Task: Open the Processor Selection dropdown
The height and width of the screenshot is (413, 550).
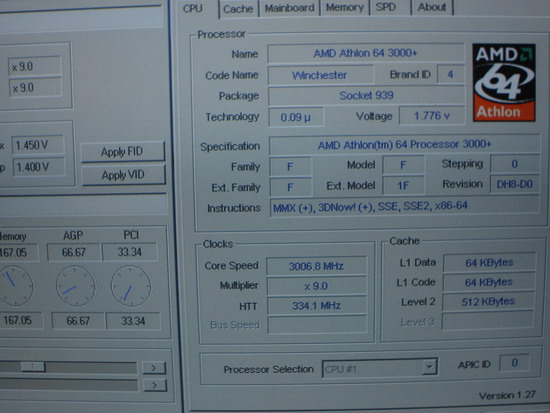Action: pyautogui.click(x=379, y=368)
